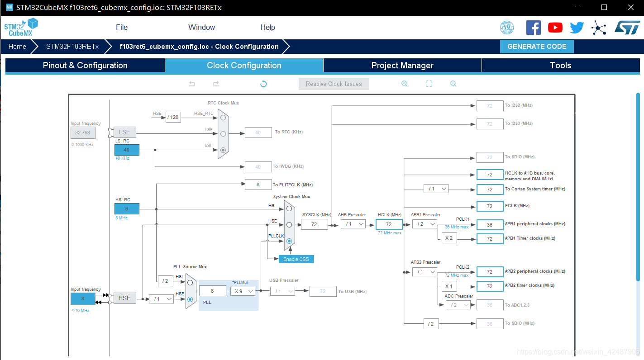
Task: Open the File menu
Action: pos(122,27)
